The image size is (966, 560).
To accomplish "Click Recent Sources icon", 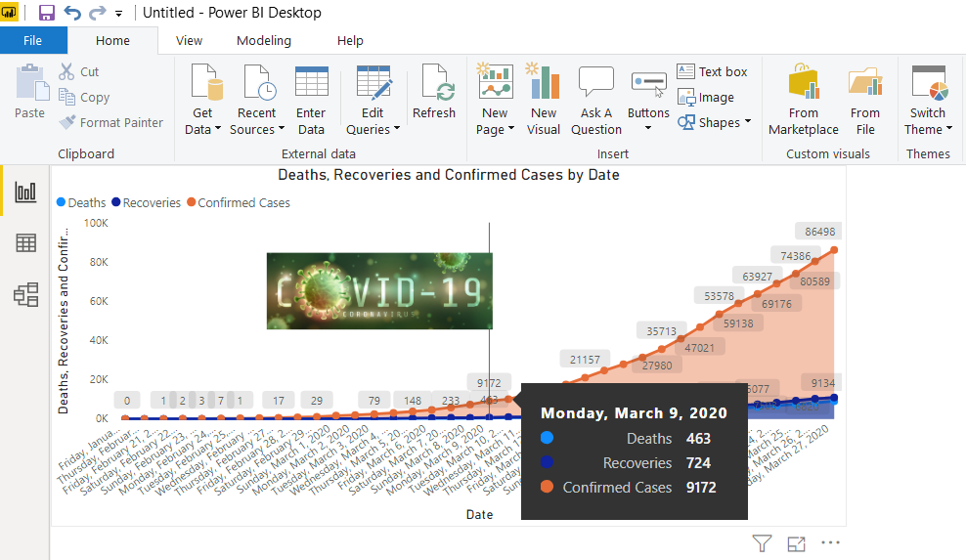I will [x=259, y=81].
